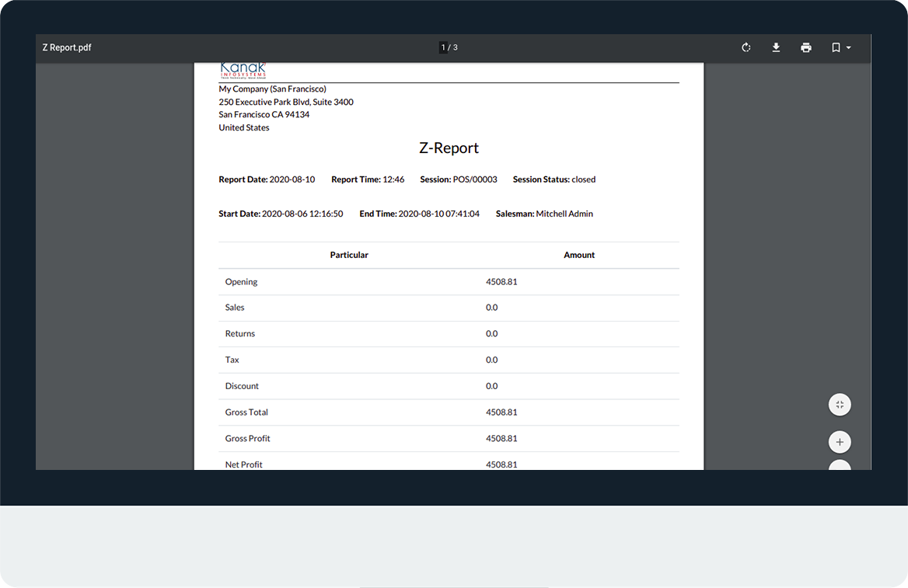This screenshot has width=908, height=588.
Task: Click the Returns row label
Action: click(x=239, y=333)
